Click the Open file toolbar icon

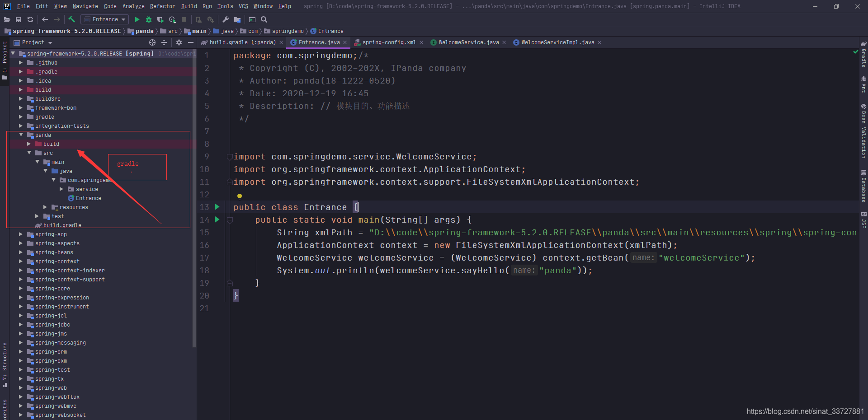coord(7,19)
